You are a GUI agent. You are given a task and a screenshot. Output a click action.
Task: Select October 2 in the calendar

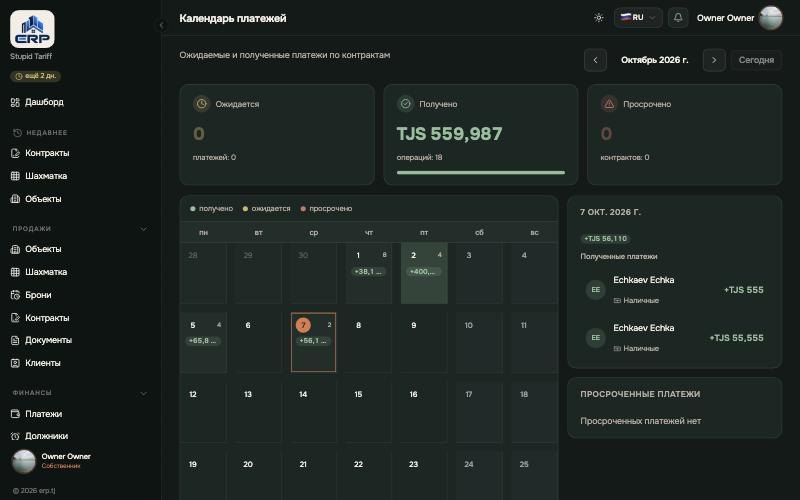pos(424,273)
